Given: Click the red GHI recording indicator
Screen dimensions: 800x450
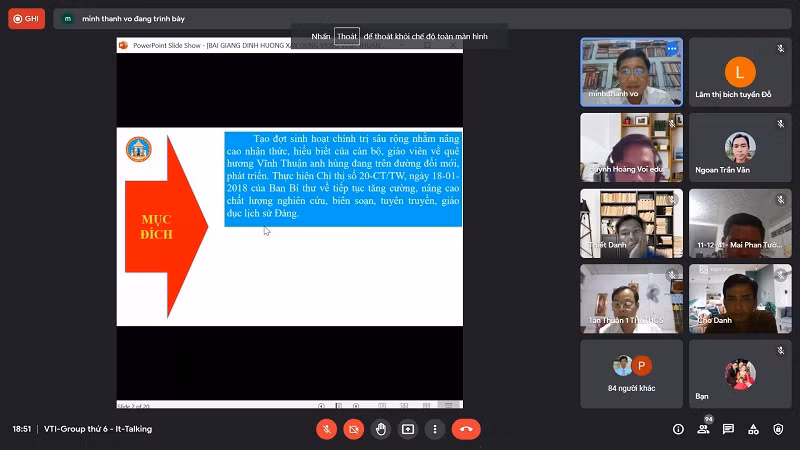Looking at the screenshot, I should tap(26, 18).
